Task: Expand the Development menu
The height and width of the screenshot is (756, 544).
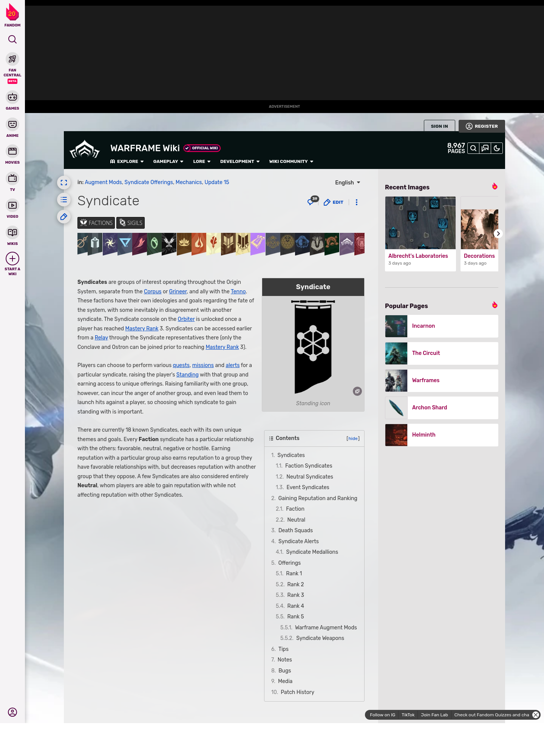Action: pyautogui.click(x=240, y=161)
